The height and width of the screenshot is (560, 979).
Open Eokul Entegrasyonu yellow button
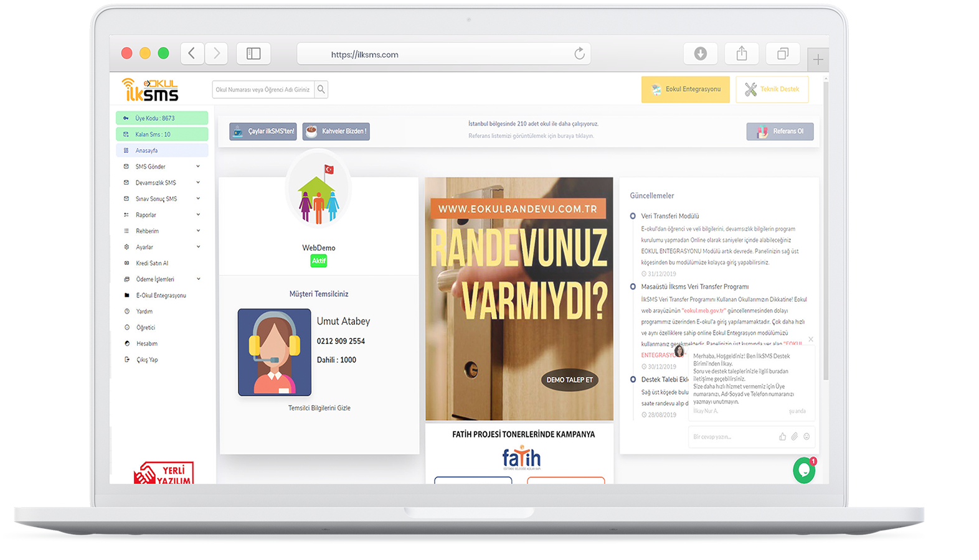click(x=686, y=90)
